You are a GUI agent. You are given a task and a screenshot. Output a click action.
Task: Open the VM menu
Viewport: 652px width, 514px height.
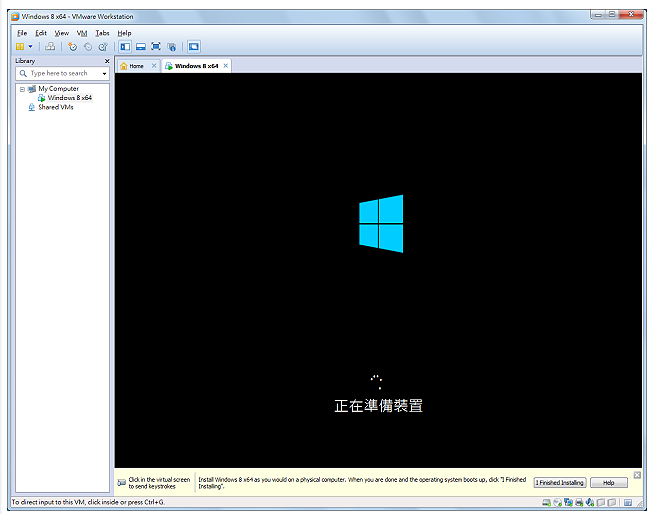82,33
